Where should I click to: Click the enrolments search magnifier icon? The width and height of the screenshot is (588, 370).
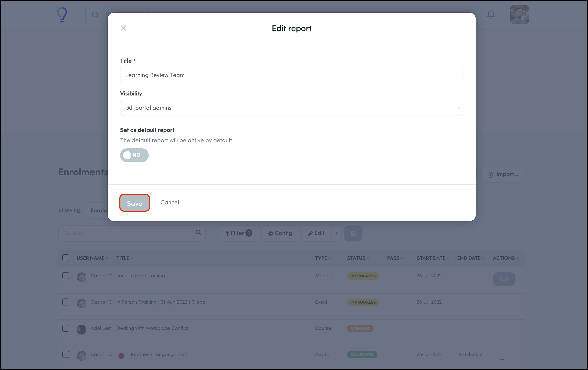point(198,233)
